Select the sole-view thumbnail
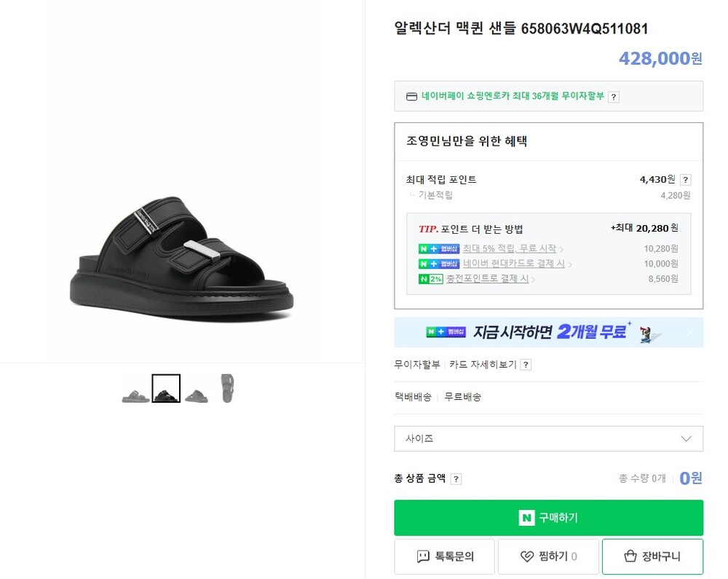The image size is (728, 579). click(227, 389)
